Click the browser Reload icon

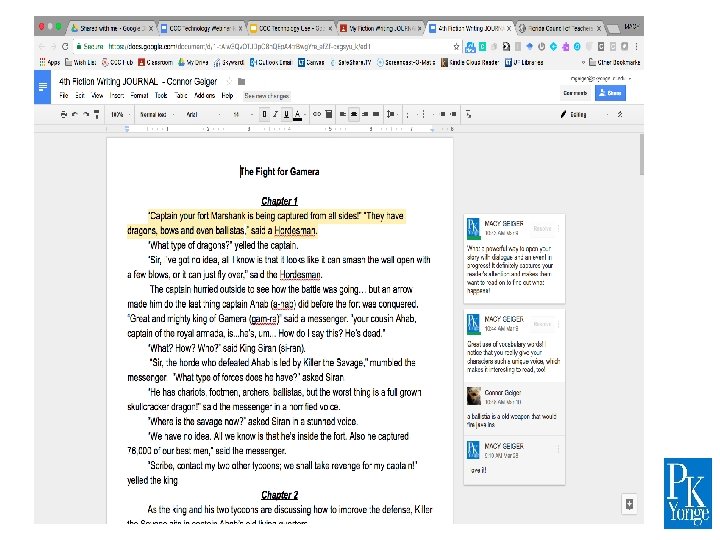tap(65, 46)
